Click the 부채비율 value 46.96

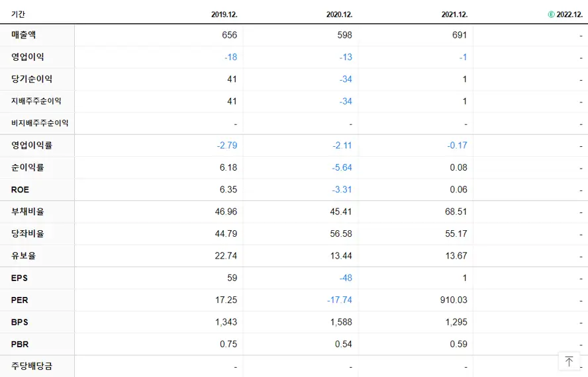(226, 212)
